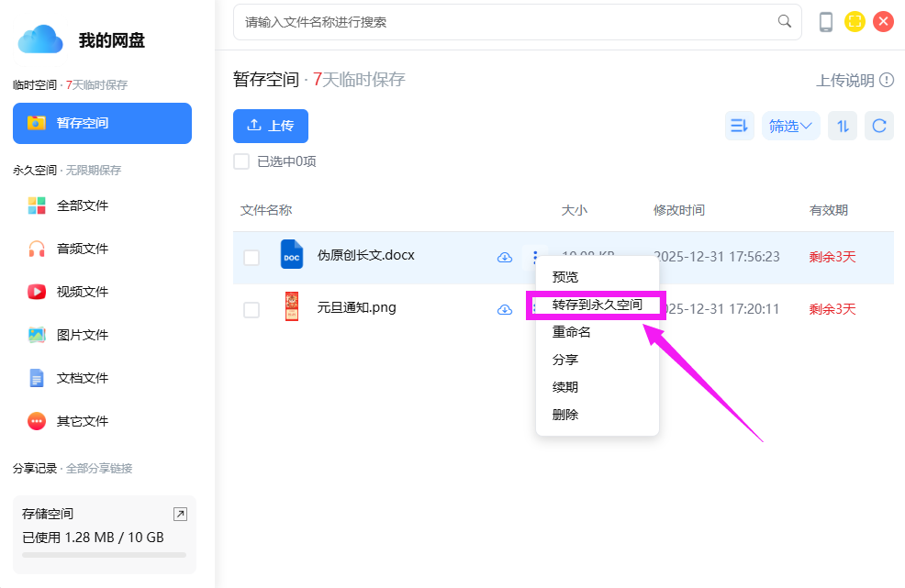This screenshot has width=905, height=588.
Task: Click the 上传 upload button
Action: (x=271, y=126)
